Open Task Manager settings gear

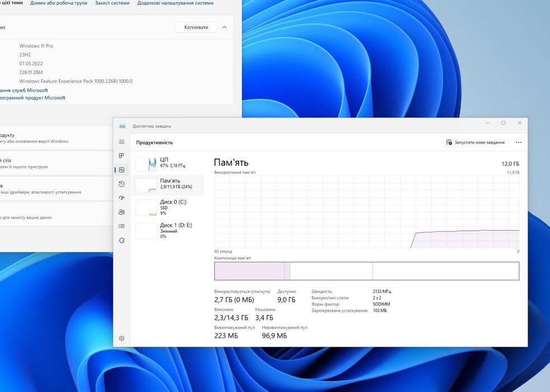click(122, 338)
